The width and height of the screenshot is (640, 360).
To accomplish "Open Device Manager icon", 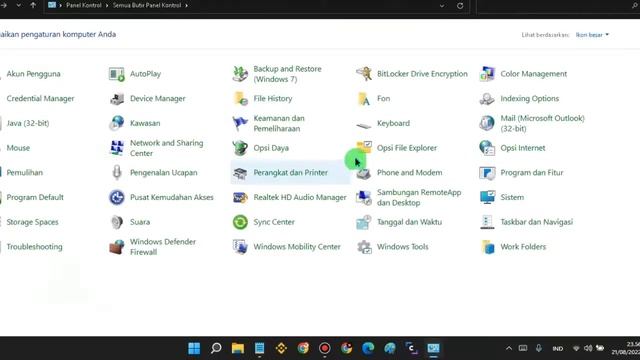I will (x=117, y=99).
